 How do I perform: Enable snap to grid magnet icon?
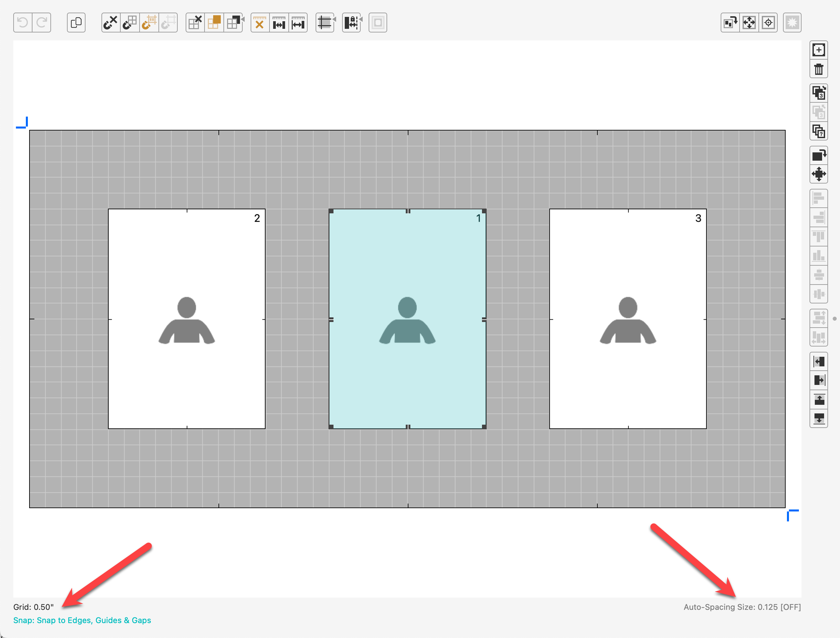pos(130,23)
